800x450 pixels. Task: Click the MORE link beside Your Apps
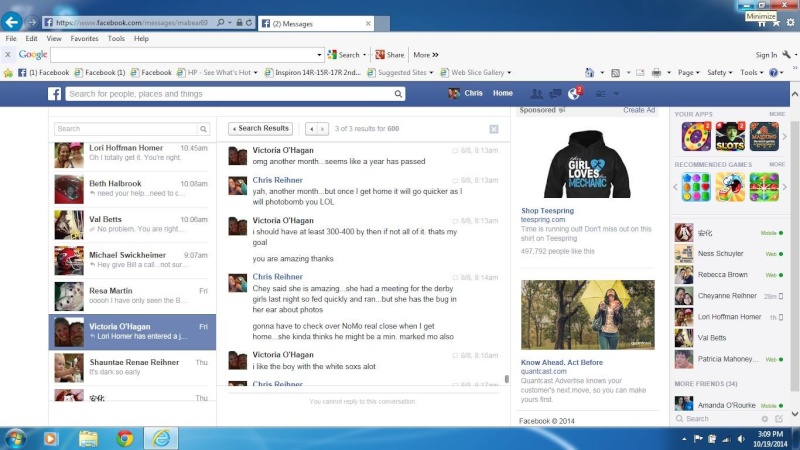click(777, 114)
